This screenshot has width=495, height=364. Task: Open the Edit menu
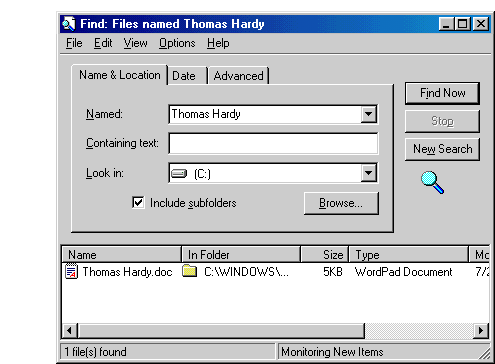point(103,43)
